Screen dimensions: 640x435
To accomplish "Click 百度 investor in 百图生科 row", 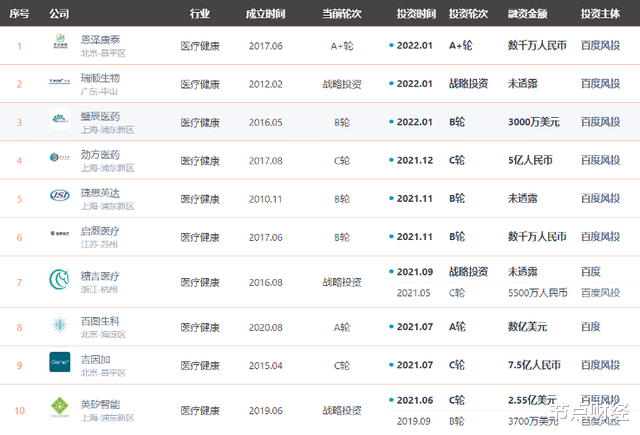I will tap(593, 326).
